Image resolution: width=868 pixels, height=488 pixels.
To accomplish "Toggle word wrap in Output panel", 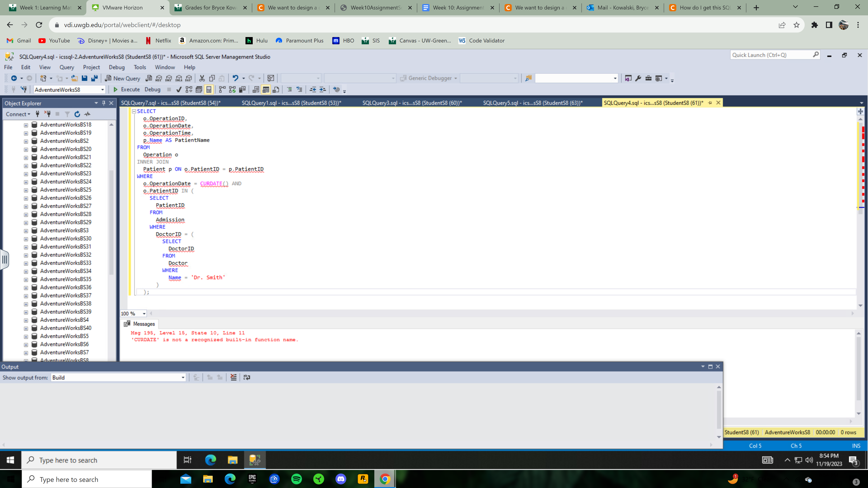I will coord(247,377).
